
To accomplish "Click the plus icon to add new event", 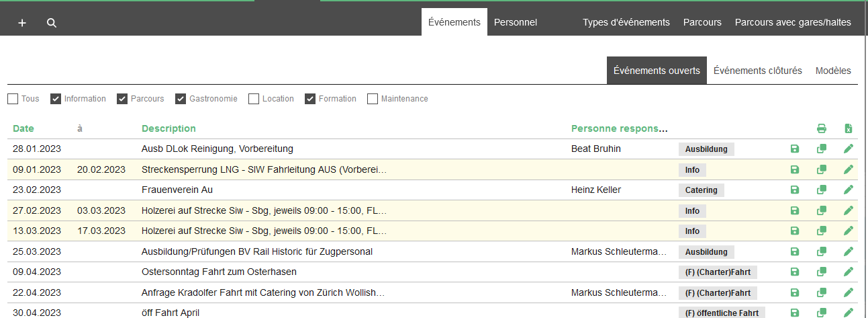I will pyautogui.click(x=22, y=23).
